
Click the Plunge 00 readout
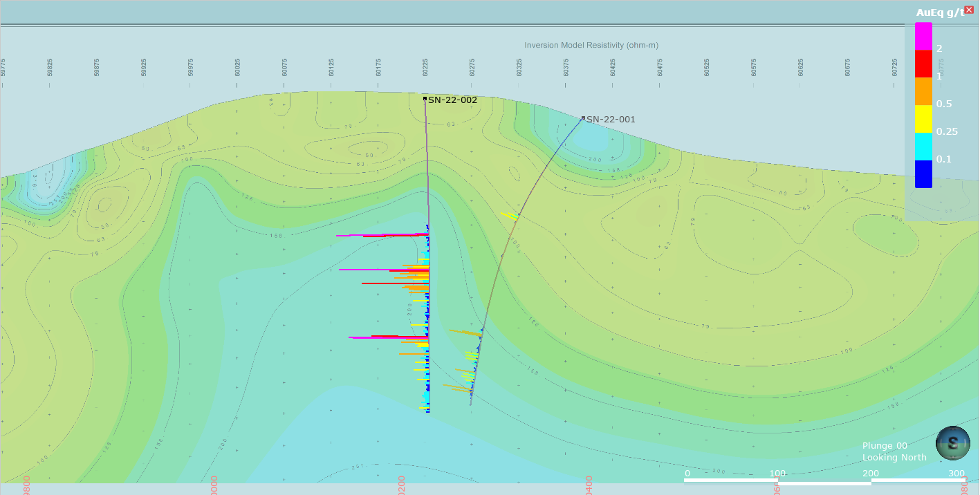885,446
